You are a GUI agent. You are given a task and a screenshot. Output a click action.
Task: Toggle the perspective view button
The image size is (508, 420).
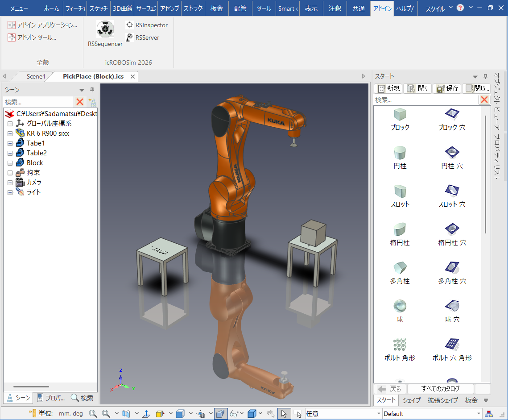(220, 413)
